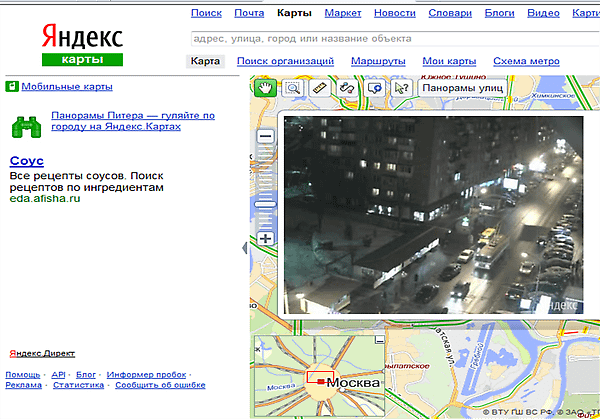Go to Почта in top navigation
The width and height of the screenshot is (600, 419).
point(249,13)
